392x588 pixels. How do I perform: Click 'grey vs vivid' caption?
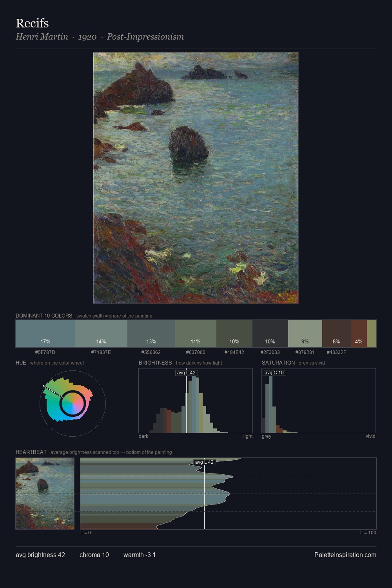312,363
